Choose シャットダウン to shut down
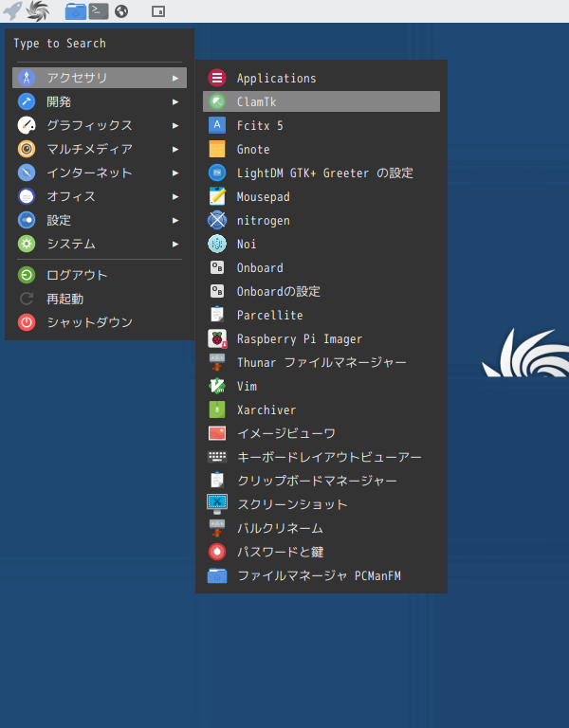 click(100, 322)
